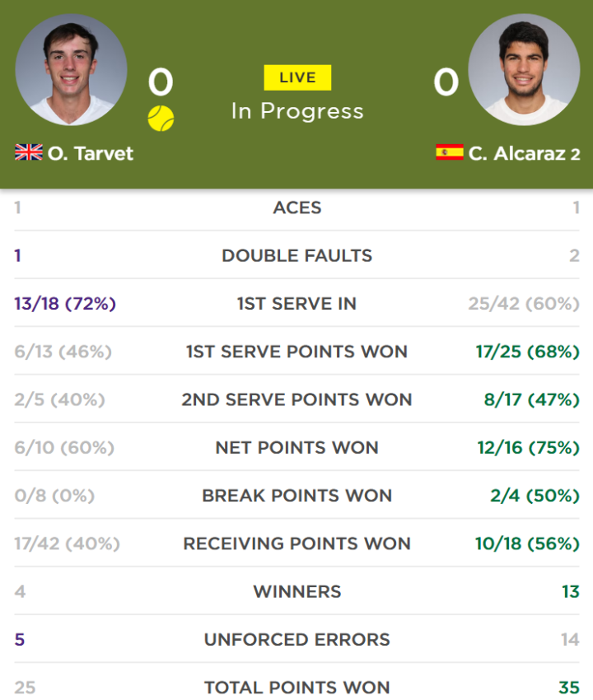
Task: Click the Spanish flag icon
Action: (450, 152)
